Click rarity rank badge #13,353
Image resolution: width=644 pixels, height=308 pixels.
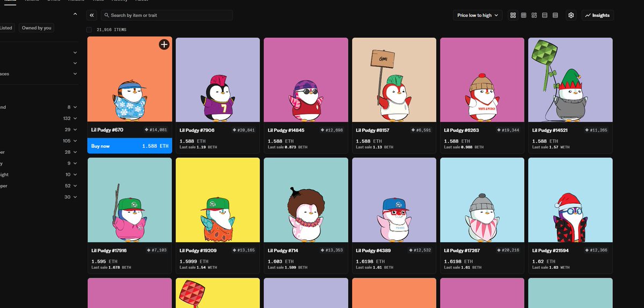coord(332,250)
